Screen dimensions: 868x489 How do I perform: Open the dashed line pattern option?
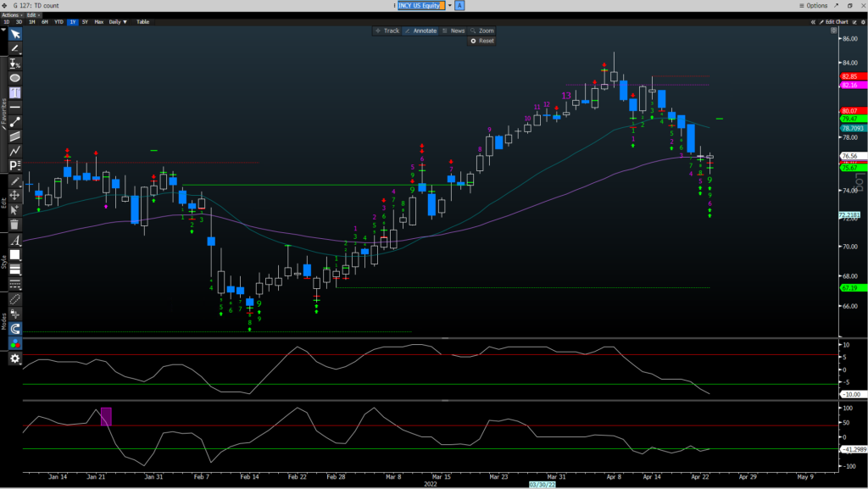coord(15,284)
